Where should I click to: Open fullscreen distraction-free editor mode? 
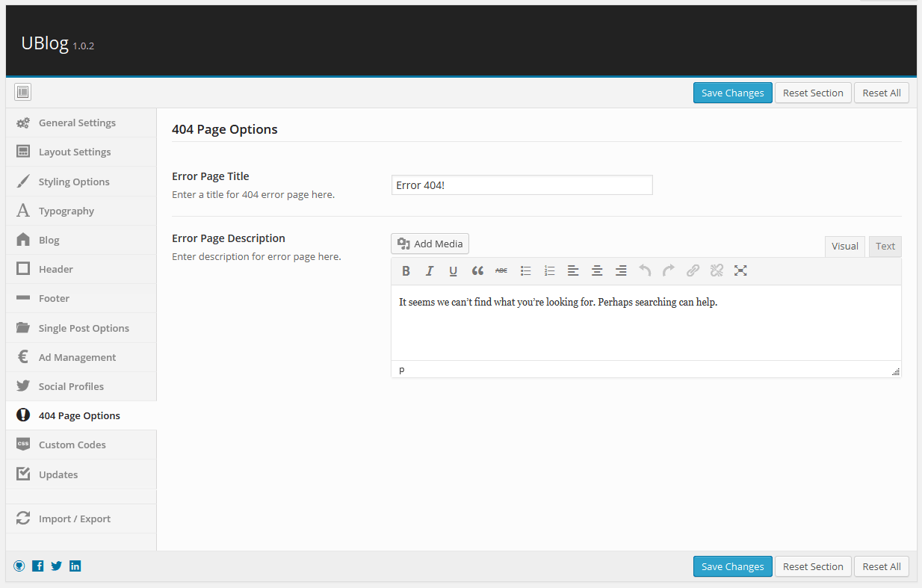pyautogui.click(x=740, y=271)
